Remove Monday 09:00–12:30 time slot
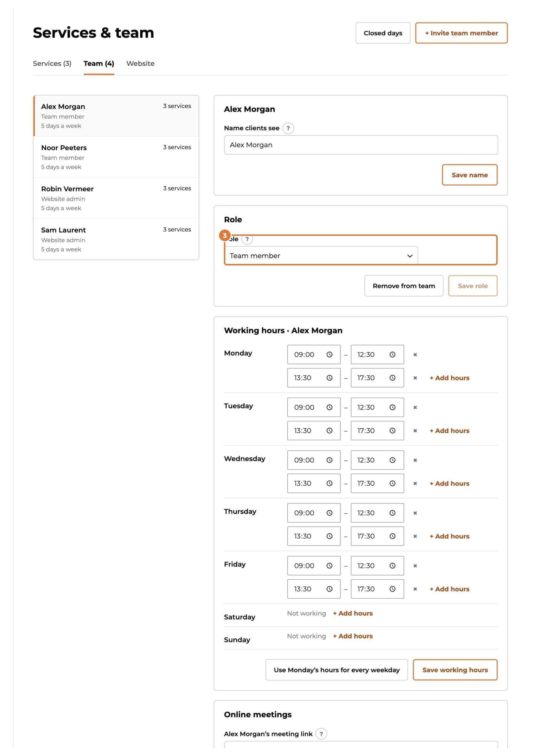Image resolution: width=535 pixels, height=756 pixels. click(415, 355)
